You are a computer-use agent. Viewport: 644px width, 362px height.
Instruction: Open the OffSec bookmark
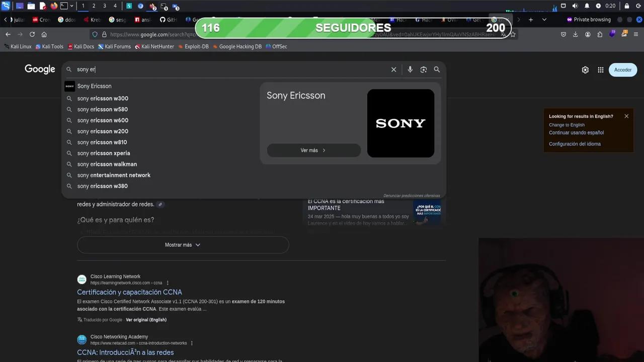276,46
